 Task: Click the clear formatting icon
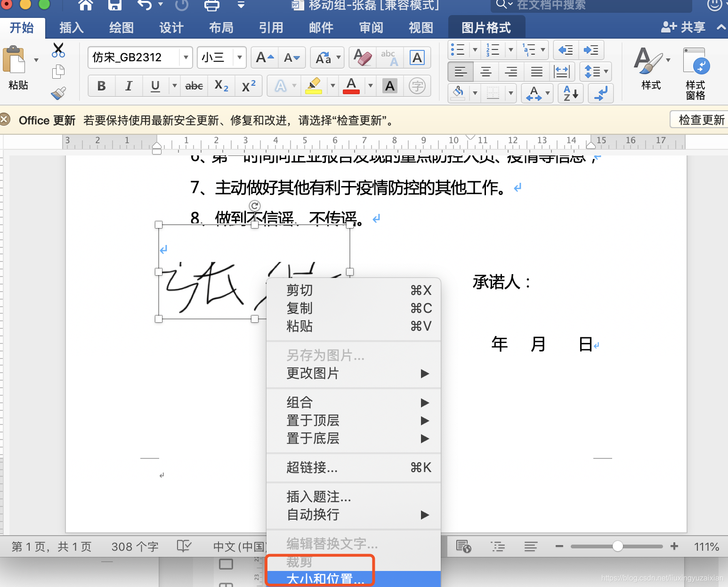(x=361, y=57)
